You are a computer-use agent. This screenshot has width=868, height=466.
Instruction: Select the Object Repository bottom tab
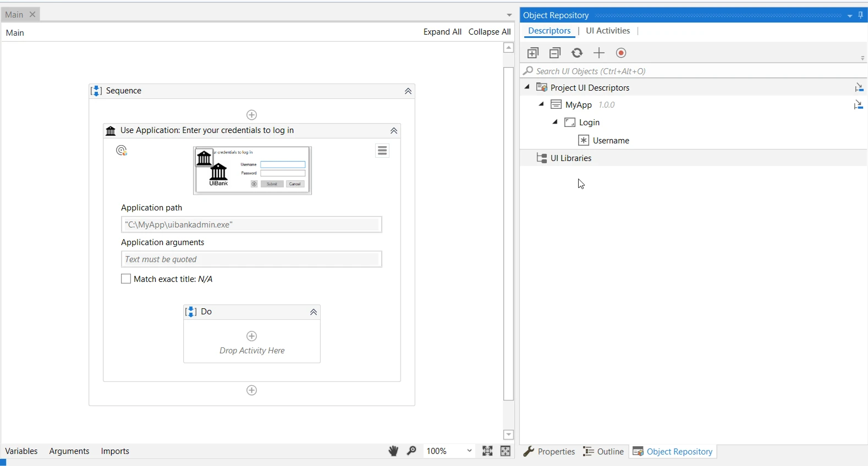(673, 452)
